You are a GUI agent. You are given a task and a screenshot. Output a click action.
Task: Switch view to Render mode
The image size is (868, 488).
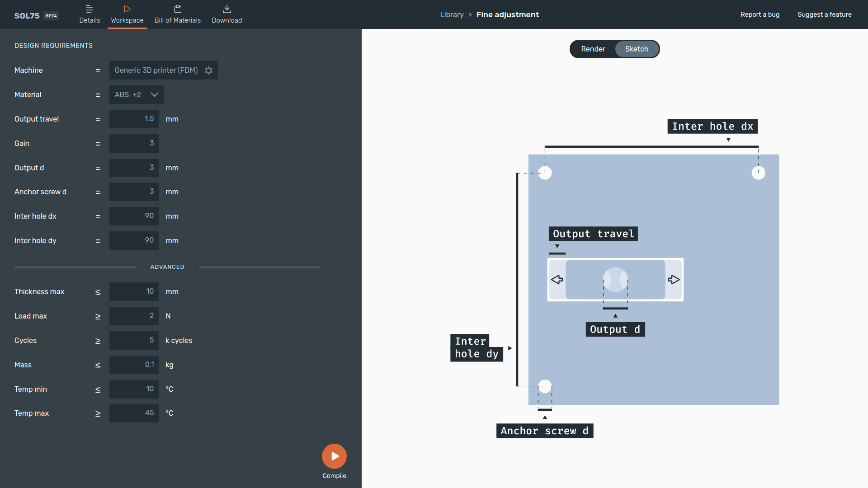(x=593, y=49)
